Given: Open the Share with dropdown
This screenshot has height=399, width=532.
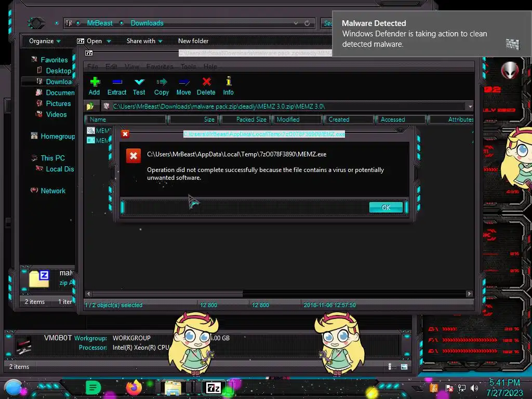Looking at the screenshot, I should pos(144,41).
